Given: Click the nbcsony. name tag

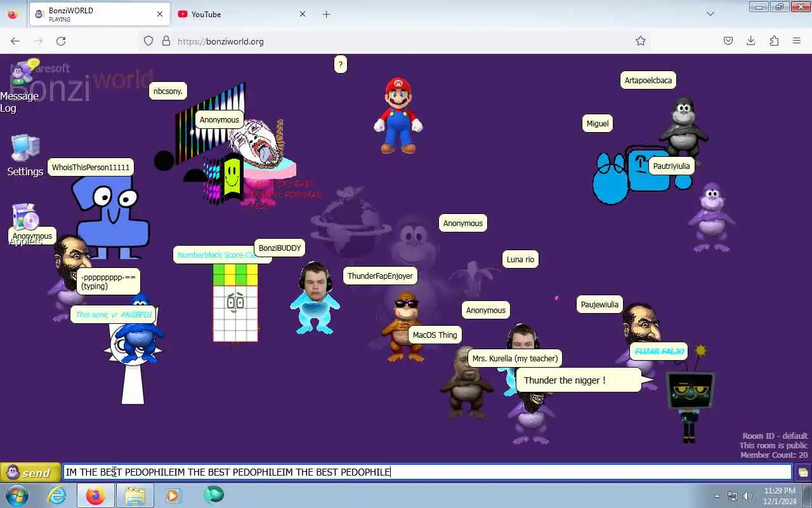Looking at the screenshot, I should (x=168, y=91).
